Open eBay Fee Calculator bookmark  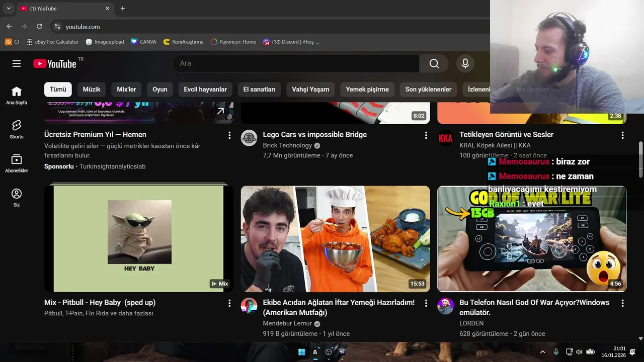click(52, 42)
